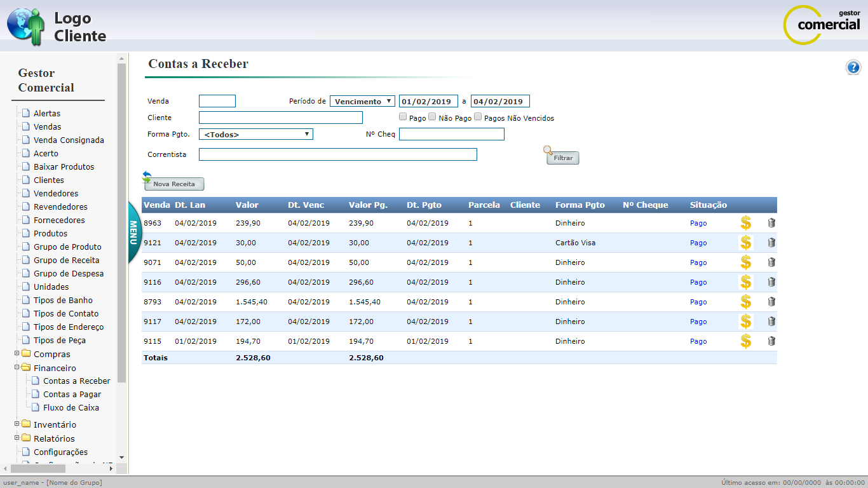
Task: Click the Situação column header
Action: pos(709,205)
